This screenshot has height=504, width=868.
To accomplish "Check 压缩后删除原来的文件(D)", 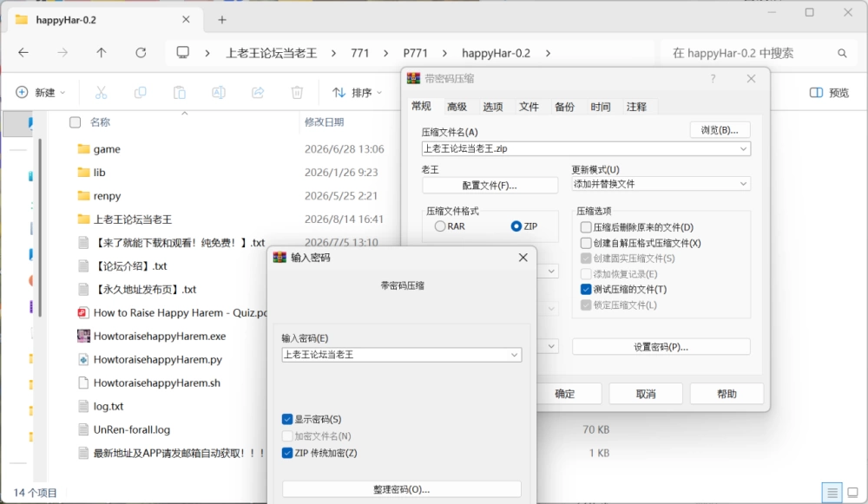I will point(586,227).
